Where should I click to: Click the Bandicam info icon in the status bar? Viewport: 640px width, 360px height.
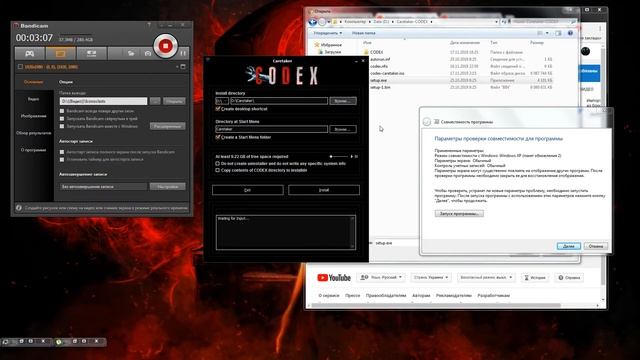(19, 208)
